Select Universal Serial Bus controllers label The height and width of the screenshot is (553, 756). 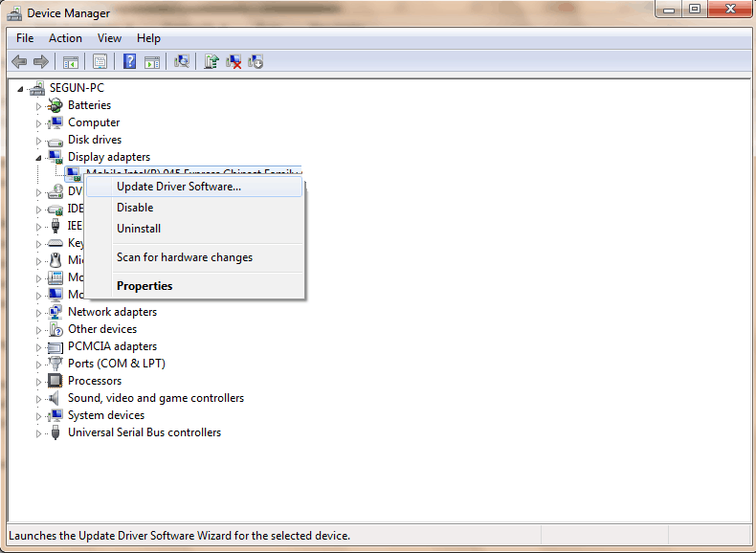pos(145,432)
